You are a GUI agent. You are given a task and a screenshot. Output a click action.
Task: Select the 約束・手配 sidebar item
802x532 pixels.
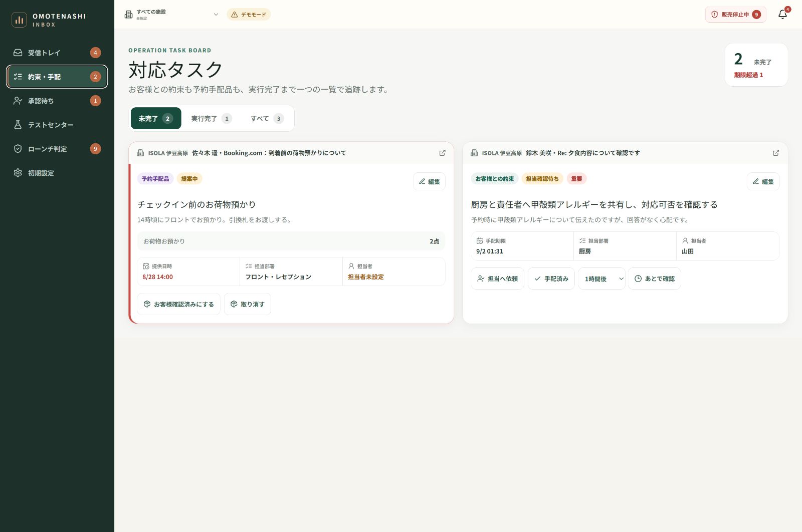57,77
